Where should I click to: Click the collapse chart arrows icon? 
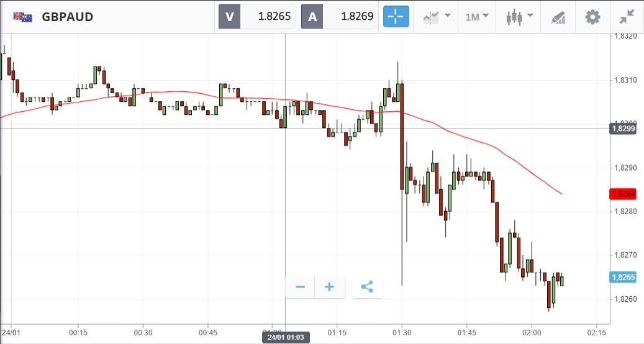(627, 17)
